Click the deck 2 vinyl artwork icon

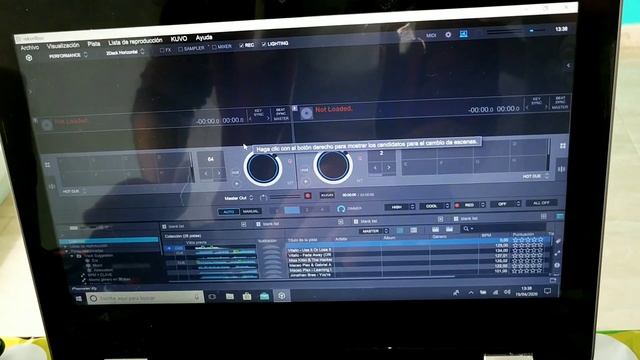tap(307, 113)
